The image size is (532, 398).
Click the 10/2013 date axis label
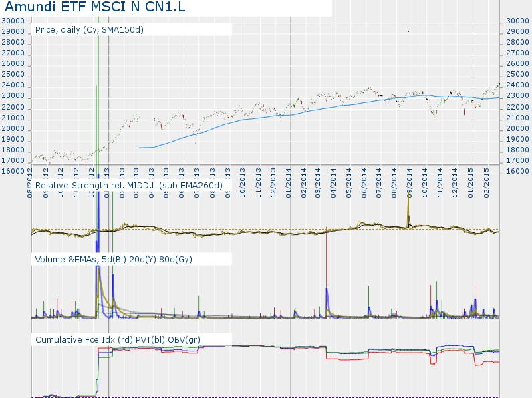pos(243,183)
